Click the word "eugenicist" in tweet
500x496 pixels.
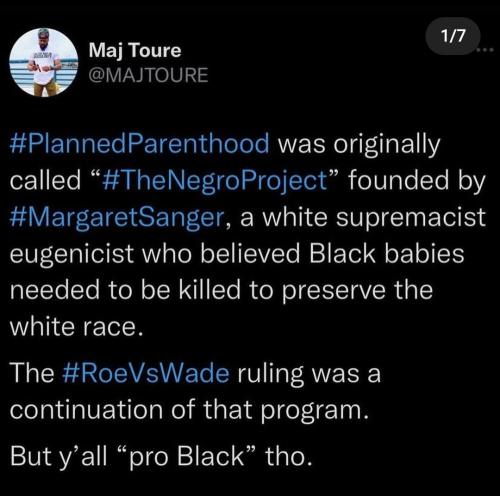pos(72,255)
